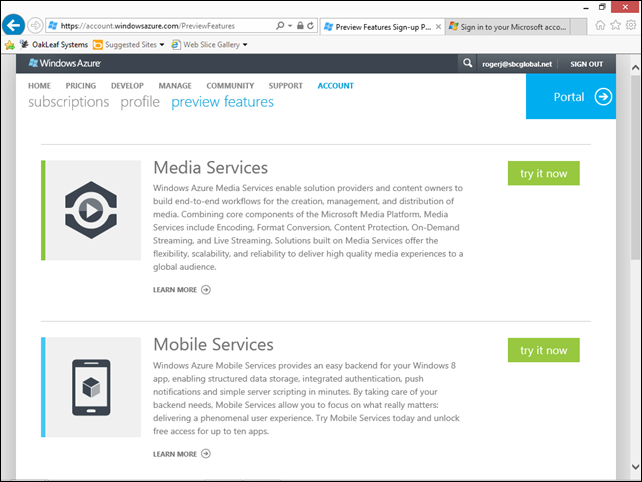
Task: Open the Portal button
Action: [571, 97]
